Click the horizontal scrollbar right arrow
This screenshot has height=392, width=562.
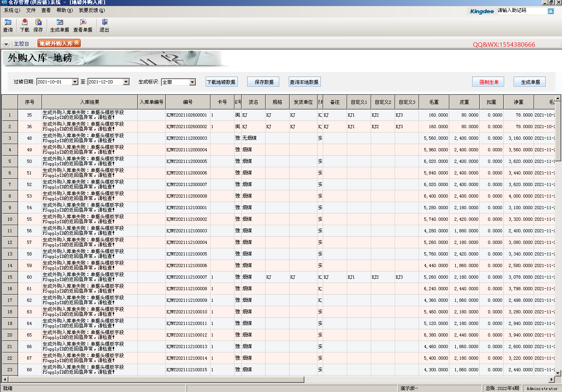[x=552, y=379]
